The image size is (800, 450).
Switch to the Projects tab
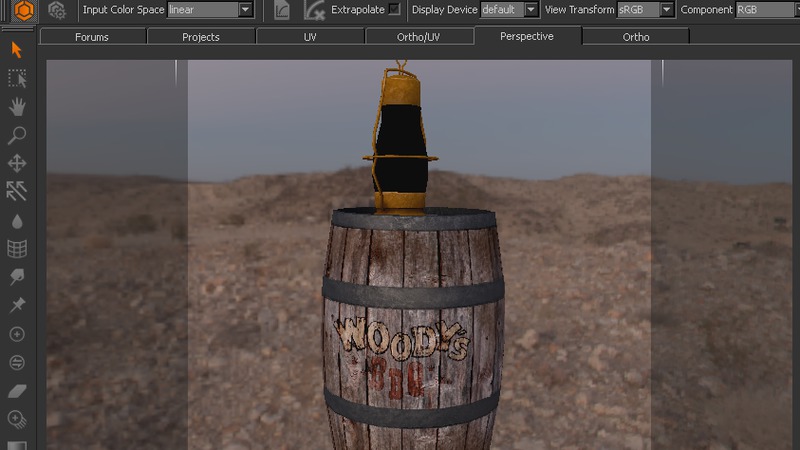(201, 37)
